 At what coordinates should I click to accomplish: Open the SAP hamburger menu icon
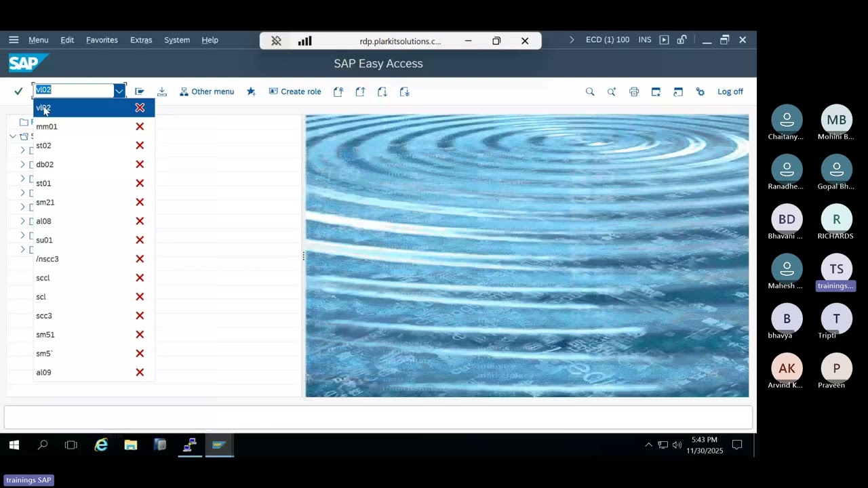click(14, 40)
